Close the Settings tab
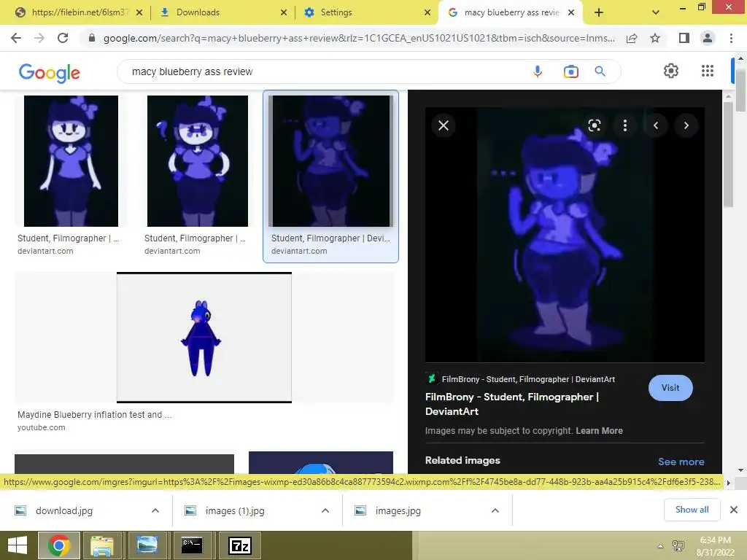Image resolution: width=747 pixels, height=560 pixels. [x=427, y=12]
